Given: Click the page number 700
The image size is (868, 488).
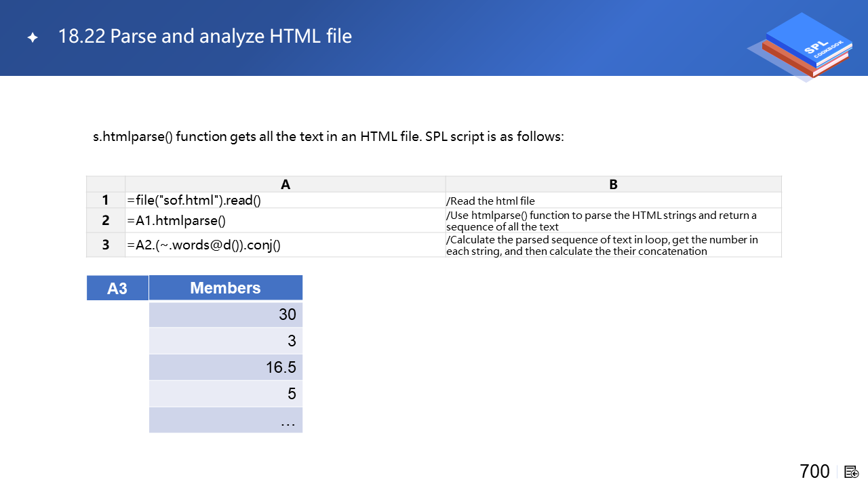Looking at the screenshot, I should 814,471.
